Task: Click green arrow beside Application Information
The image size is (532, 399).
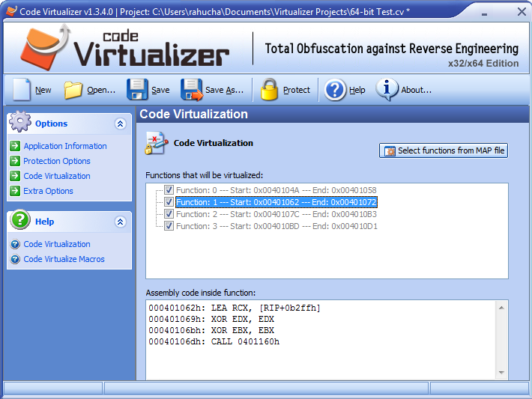Action: click(15, 146)
